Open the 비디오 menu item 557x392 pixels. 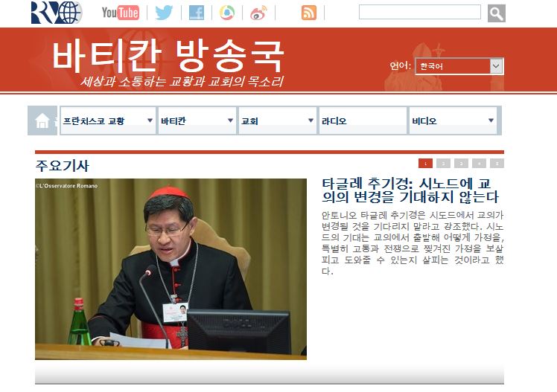[453, 121]
